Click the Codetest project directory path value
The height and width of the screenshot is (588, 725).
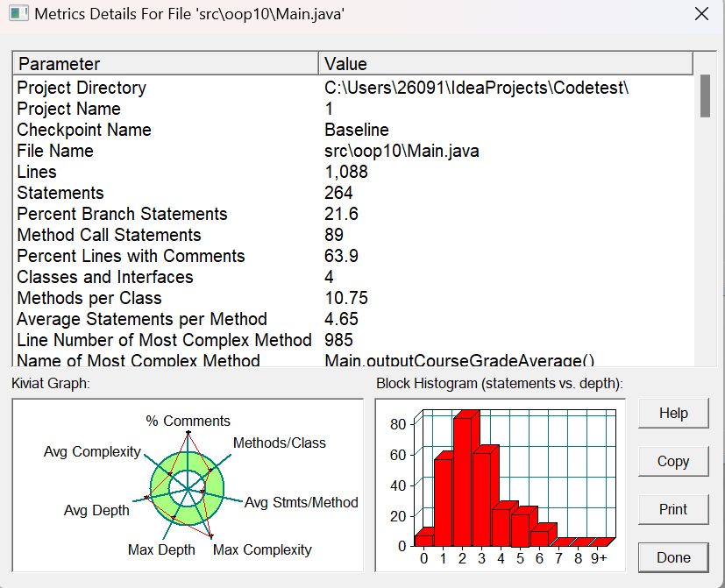pos(477,88)
